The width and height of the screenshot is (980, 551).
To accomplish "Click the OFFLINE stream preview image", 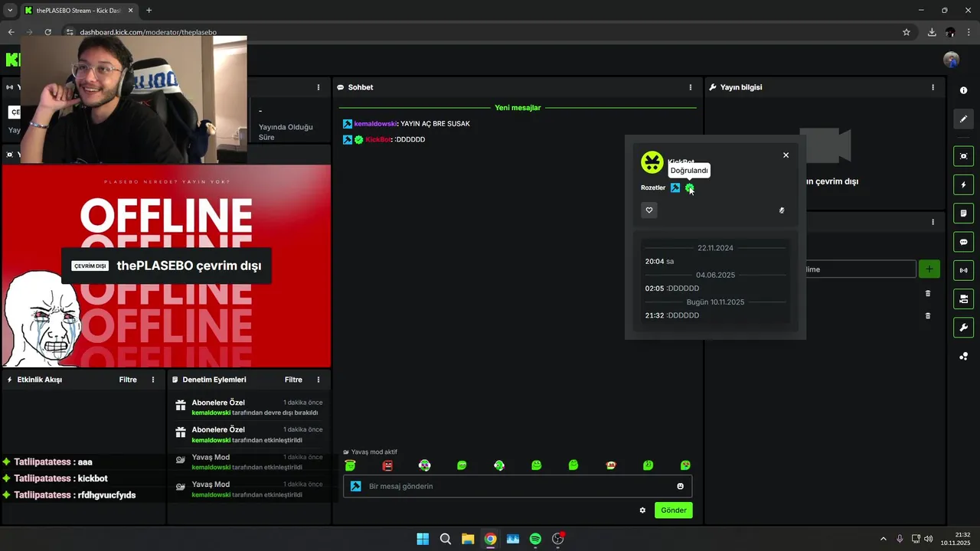I will [x=166, y=266].
